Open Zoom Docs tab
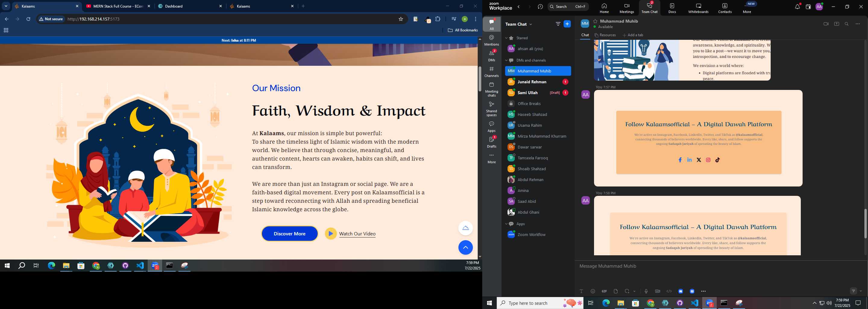Image resolution: width=868 pixels, height=309 pixels. click(x=672, y=8)
